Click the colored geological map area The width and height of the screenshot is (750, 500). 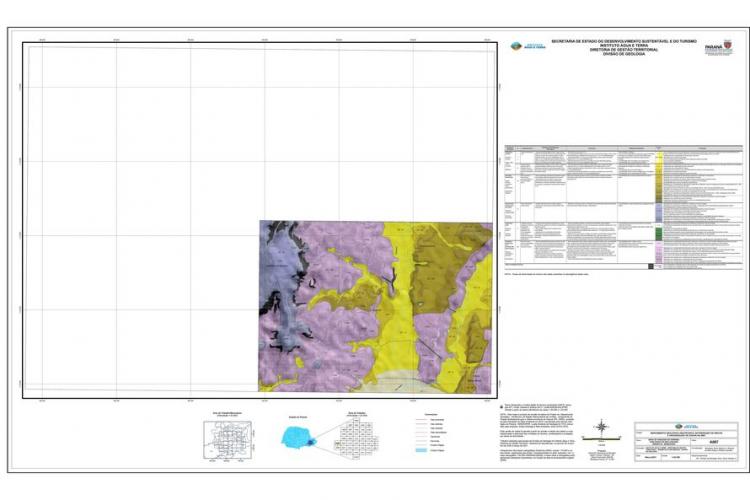375,307
